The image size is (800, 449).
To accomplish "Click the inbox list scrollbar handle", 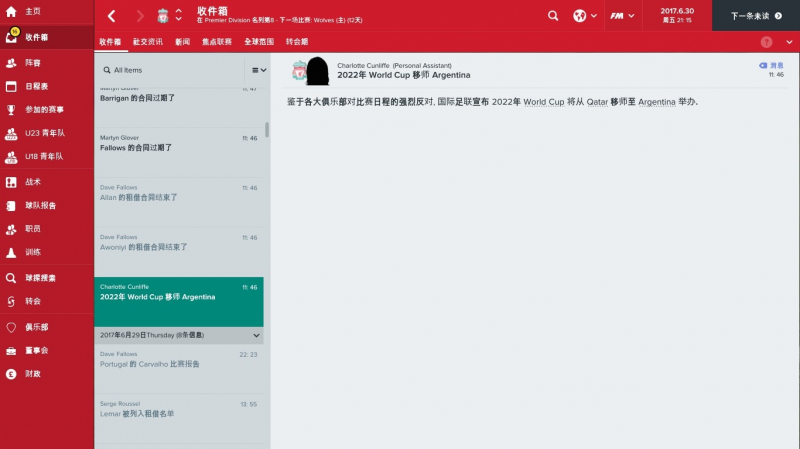I will click(x=267, y=130).
